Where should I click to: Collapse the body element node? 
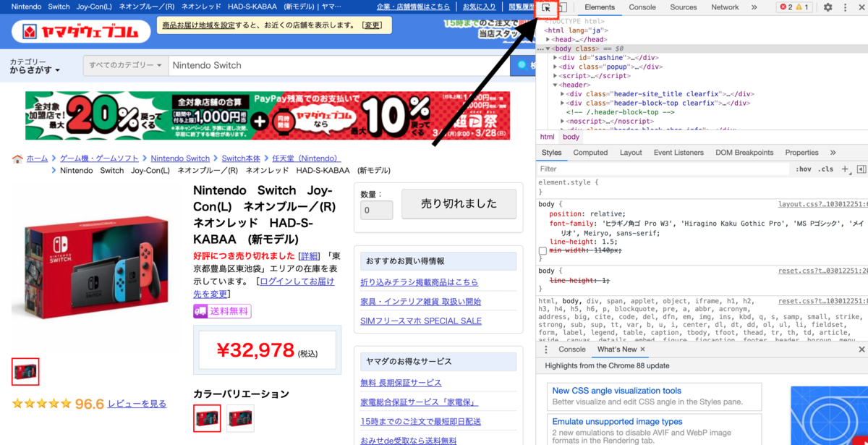(x=548, y=48)
